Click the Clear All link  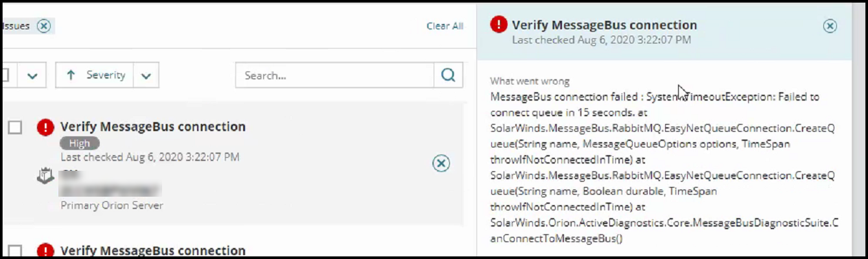point(445,26)
